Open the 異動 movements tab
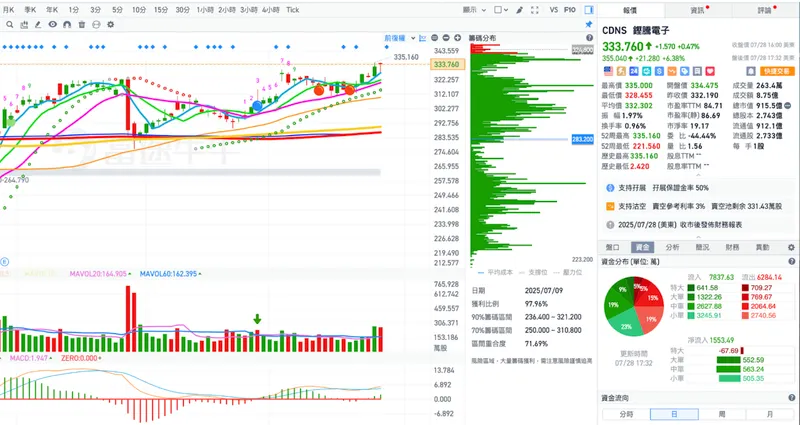This screenshot has height=425, width=800. [x=763, y=247]
